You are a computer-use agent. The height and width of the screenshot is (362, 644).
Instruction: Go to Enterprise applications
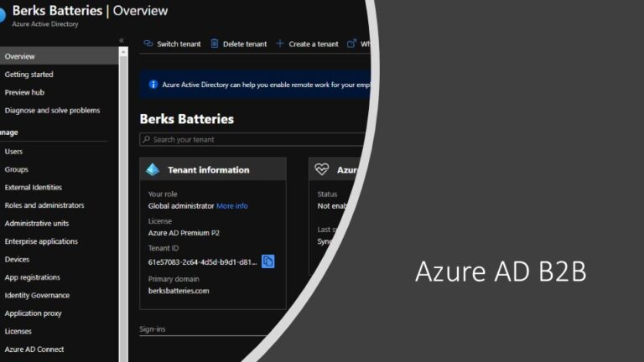41,241
